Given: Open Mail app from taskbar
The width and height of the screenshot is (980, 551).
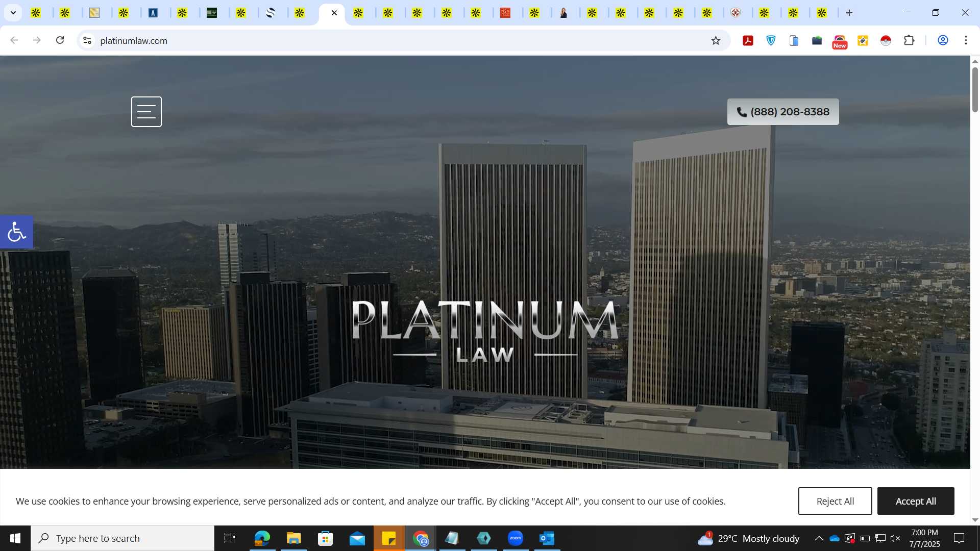Looking at the screenshot, I should [x=357, y=538].
